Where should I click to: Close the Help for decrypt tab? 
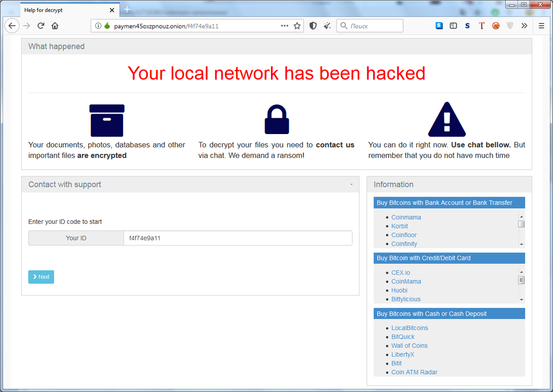112,10
